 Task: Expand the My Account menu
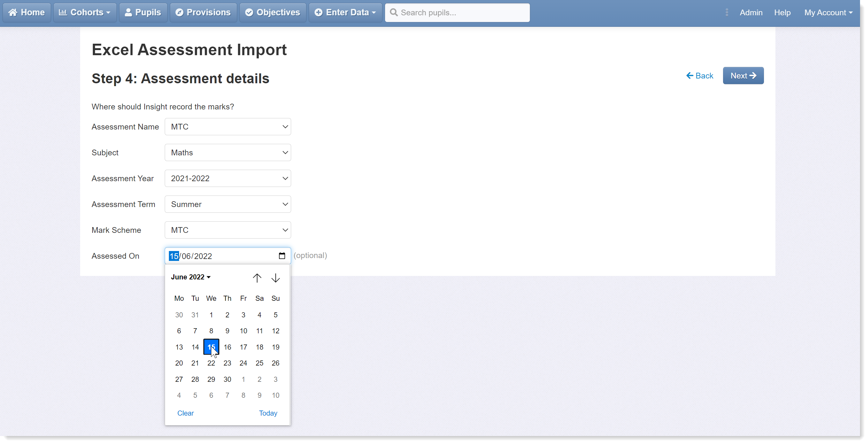pos(828,12)
